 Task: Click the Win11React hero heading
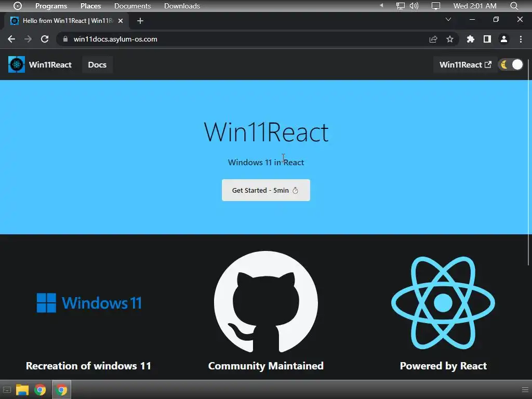click(x=266, y=132)
